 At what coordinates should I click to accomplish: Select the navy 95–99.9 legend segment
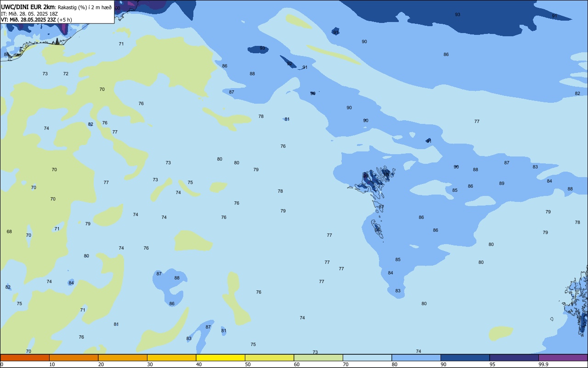click(x=514, y=357)
